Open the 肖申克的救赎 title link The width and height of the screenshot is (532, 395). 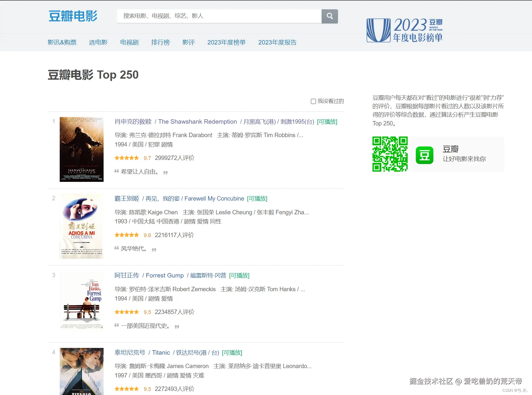point(133,122)
